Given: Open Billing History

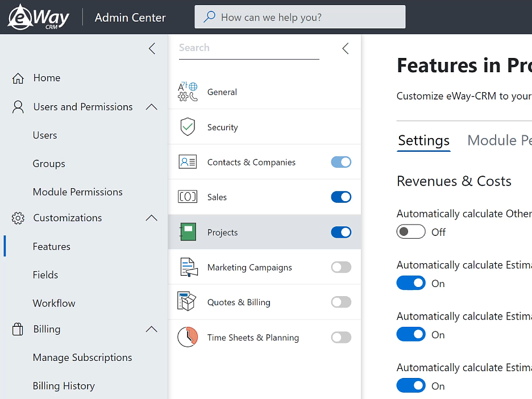Looking at the screenshot, I should tap(64, 386).
